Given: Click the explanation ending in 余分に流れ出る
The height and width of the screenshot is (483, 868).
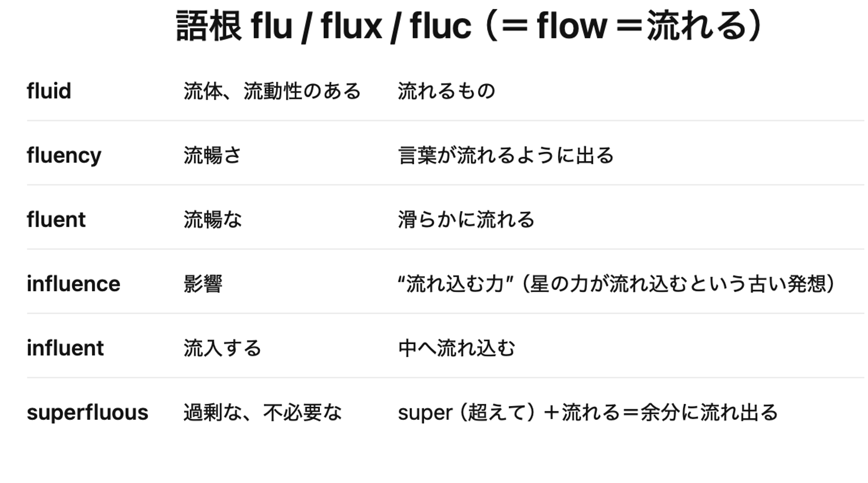Looking at the screenshot, I should (x=587, y=412).
